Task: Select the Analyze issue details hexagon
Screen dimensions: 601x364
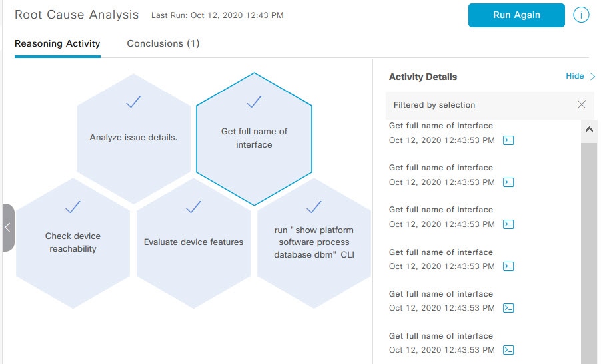Action: (133, 138)
